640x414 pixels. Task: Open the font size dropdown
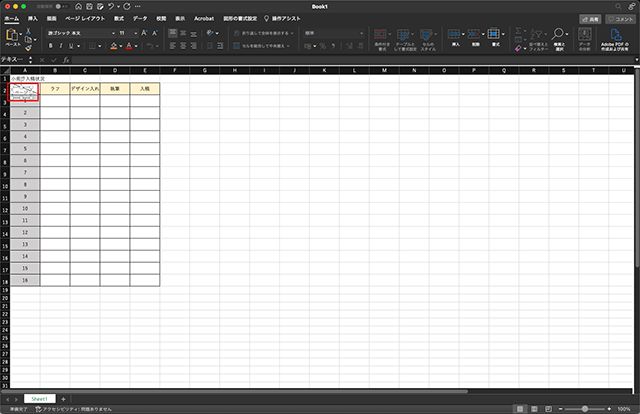[x=127, y=32]
